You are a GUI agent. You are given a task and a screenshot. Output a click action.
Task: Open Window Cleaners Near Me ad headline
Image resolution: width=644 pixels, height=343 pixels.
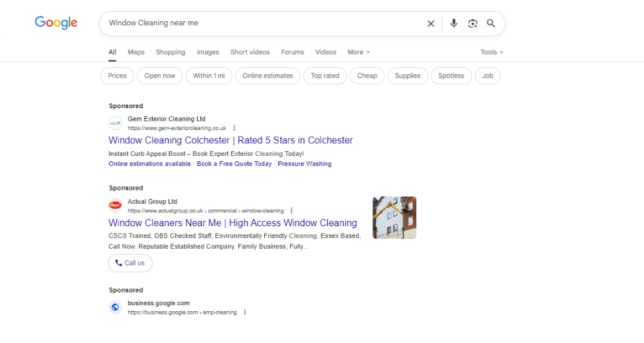pos(232,223)
